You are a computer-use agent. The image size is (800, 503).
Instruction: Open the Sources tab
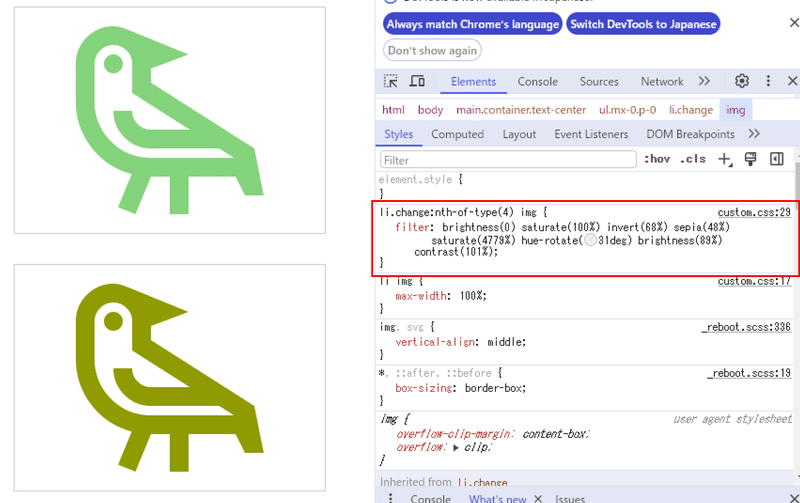[x=598, y=82]
